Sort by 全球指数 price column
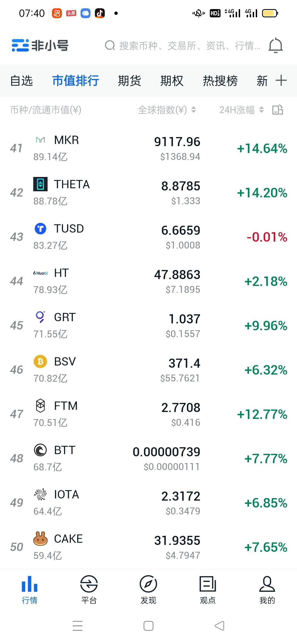Viewport: 297px width, 644px height. (x=167, y=110)
